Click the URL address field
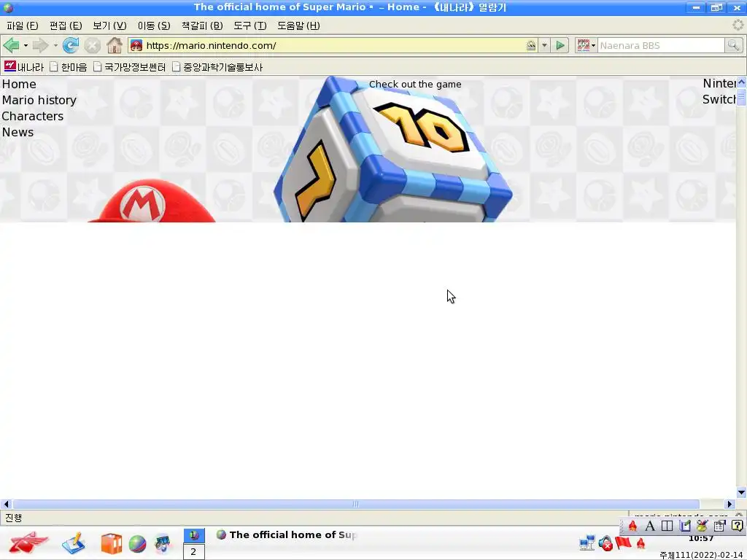The image size is (747, 560). pos(333,46)
